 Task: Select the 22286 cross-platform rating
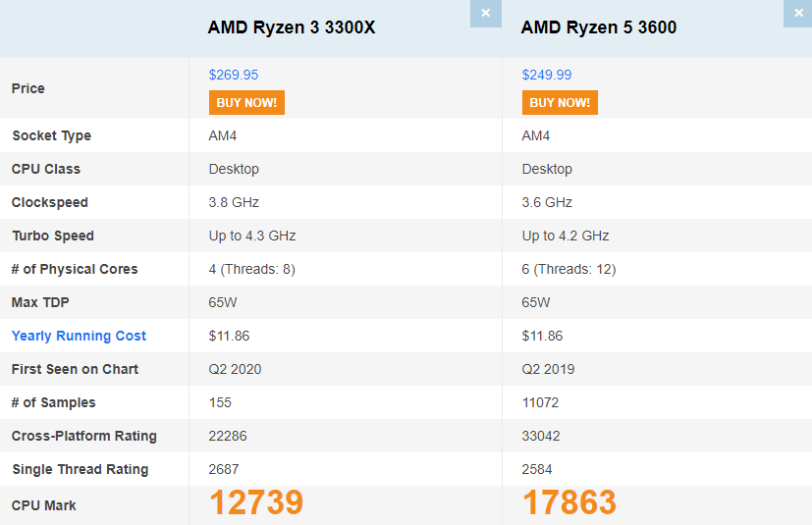(x=228, y=436)
